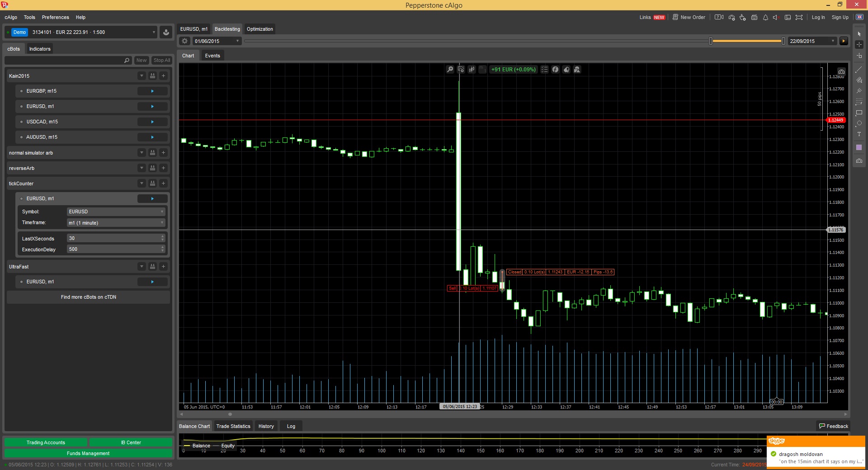
Task: Select the rectangle drawing tool
Action: (x=859, y=113)
